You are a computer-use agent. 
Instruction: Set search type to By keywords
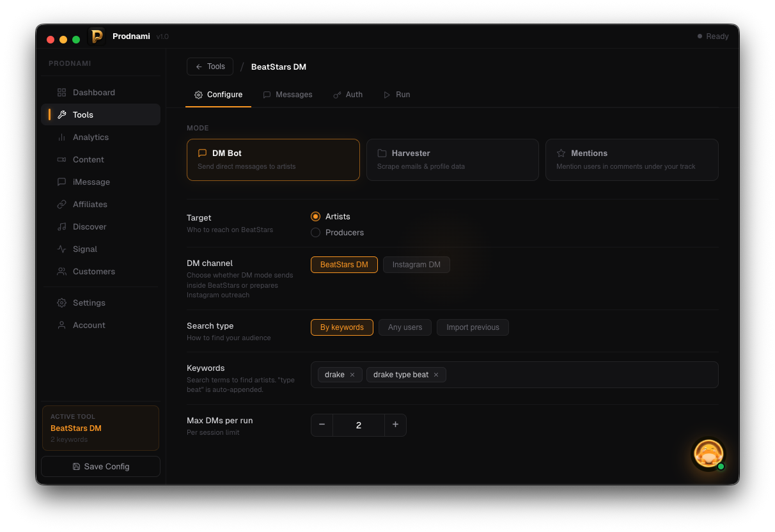(342, 327)
